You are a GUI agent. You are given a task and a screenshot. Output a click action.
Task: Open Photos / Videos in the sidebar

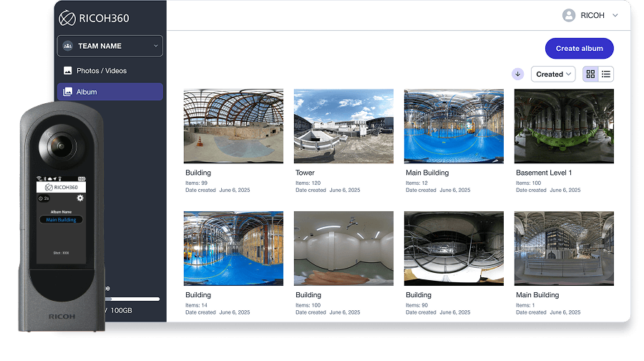(x=102, y=71)
